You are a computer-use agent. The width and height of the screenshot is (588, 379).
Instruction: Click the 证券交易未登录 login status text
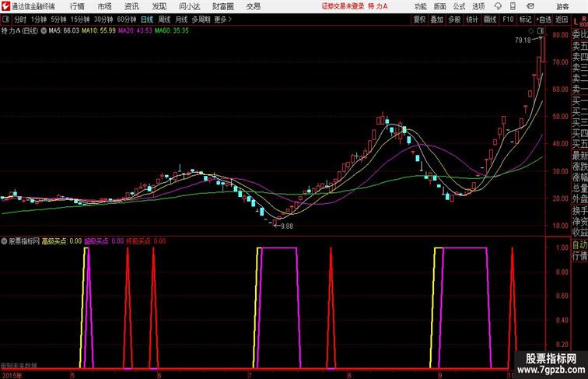(343, 6)
